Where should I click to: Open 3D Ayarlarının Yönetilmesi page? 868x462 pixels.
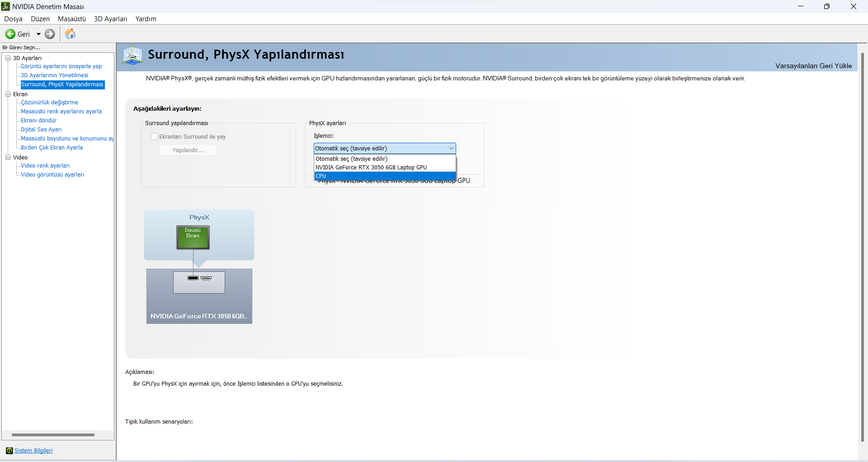click(54, 75)
